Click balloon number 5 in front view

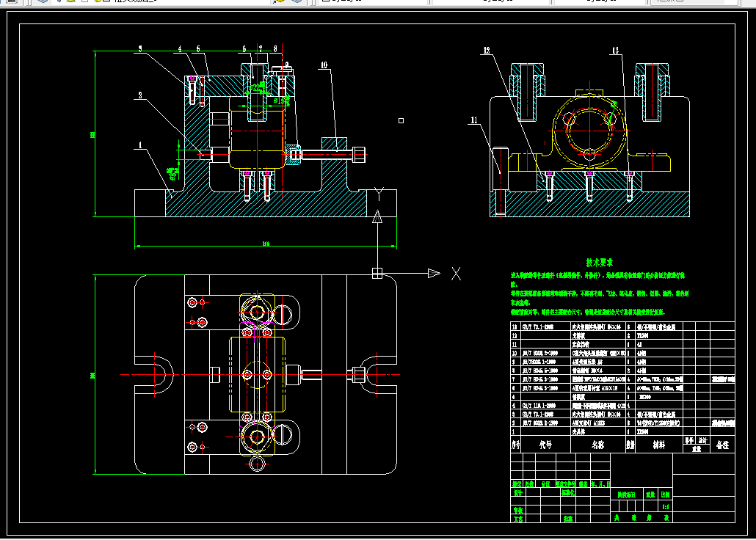pyautogui.click(x=197, y=48)
